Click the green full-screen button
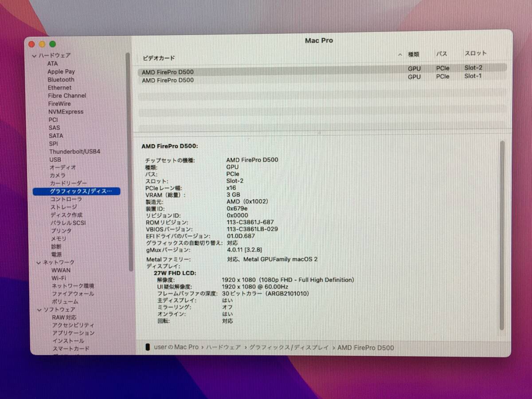The image size is (532, 399). [53, 44]
